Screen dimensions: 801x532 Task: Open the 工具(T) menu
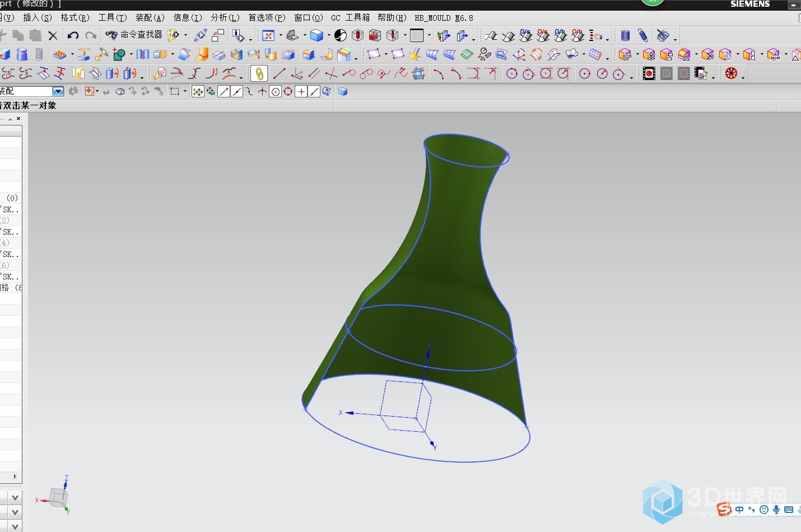pyautogui.click(x=113, y=18)
